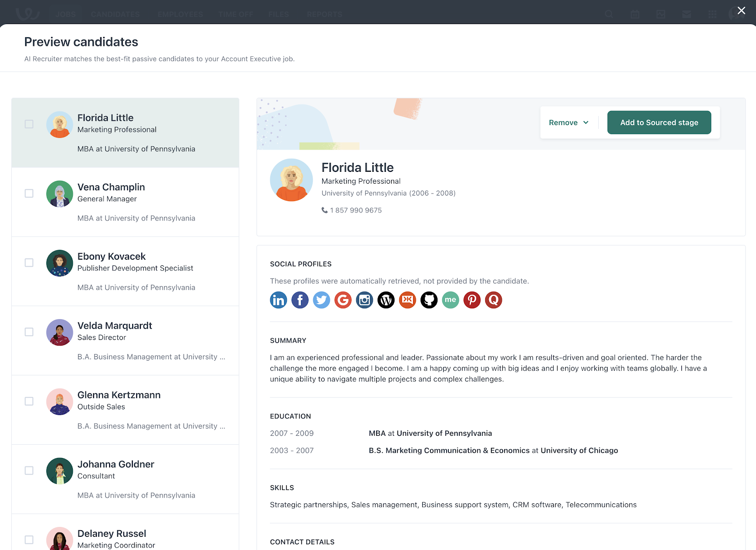
Task: Check the checkbox for Vena Champlin
Action: [x=29, y=193]
